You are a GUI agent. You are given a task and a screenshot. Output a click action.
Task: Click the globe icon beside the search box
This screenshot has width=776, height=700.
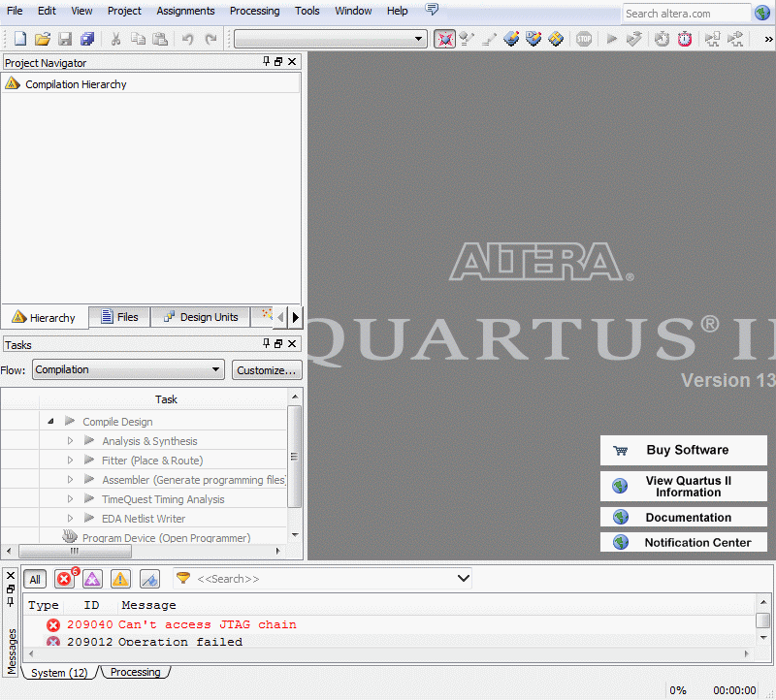[x=763, y=14]
